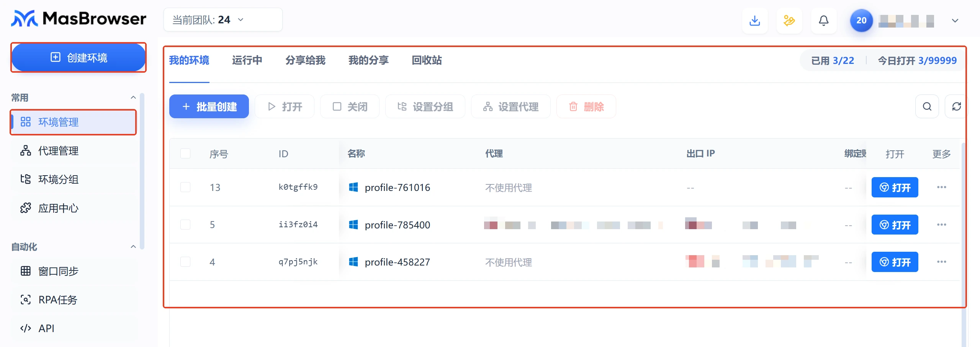Switch to the 运行中 tab
This screenshot has width=980, height=347.
point(247,60)
